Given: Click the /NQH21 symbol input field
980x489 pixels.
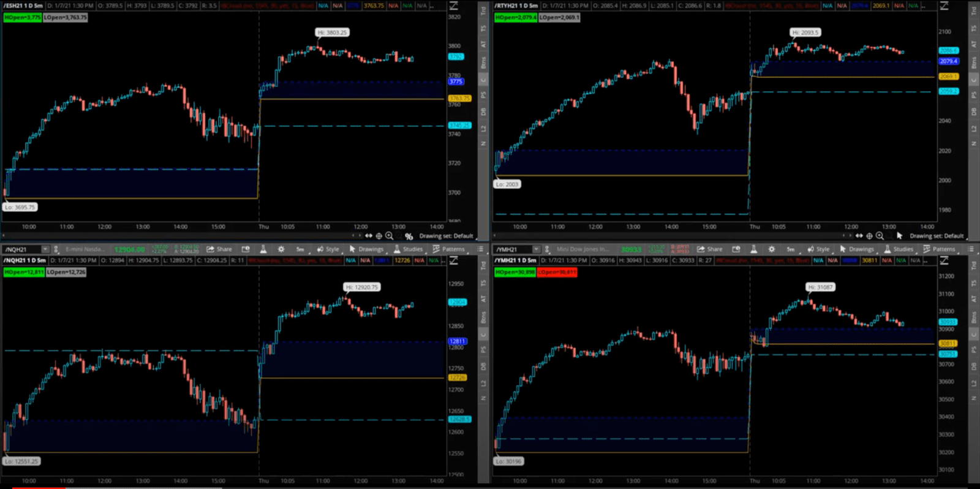Looking at the screenshot, I should pyautogui.click(x=21, y=249).
